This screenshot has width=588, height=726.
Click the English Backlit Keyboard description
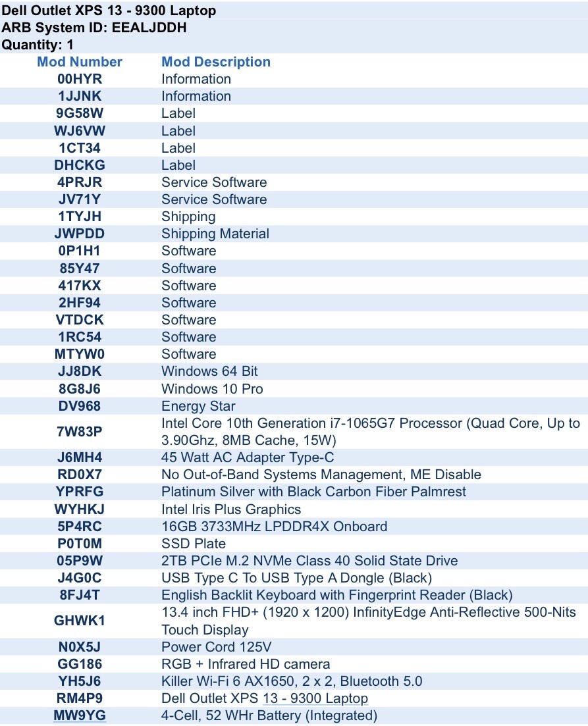coord(337,594)
